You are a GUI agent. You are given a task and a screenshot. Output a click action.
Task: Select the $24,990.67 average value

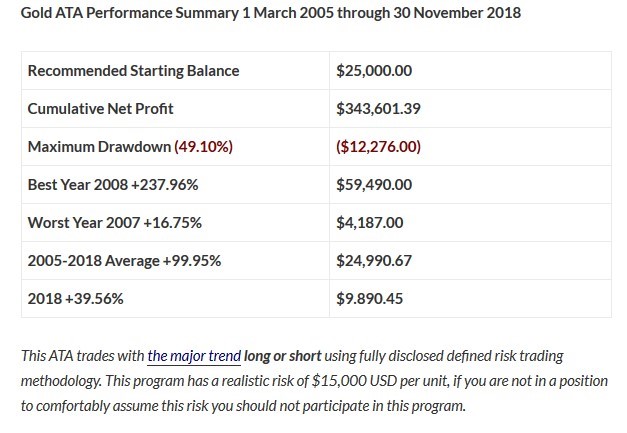point(376,260)
